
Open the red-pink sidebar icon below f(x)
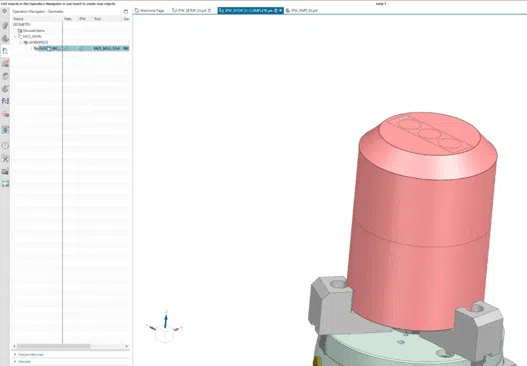click(5, 114)
